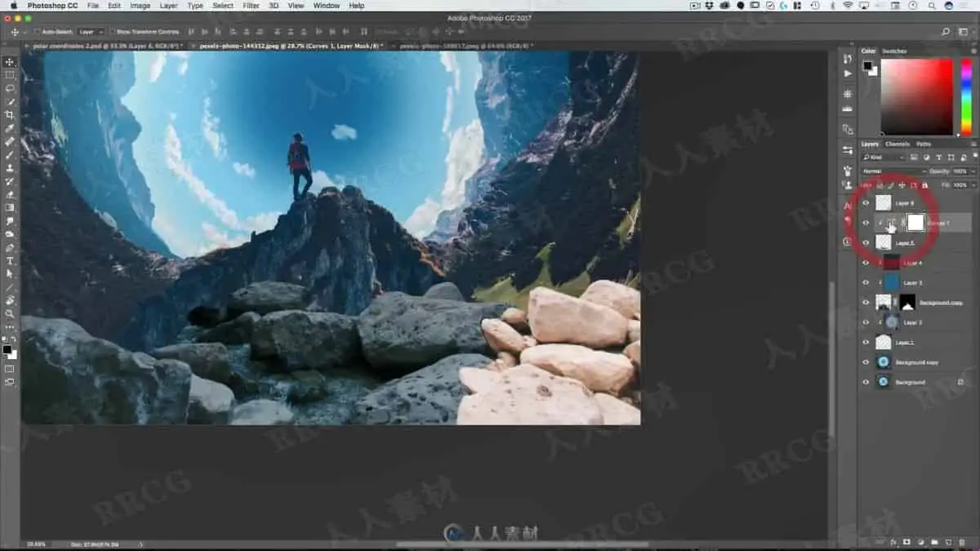Select the Curves 1 white layer mask thumbnail

[x=915, y=222]
